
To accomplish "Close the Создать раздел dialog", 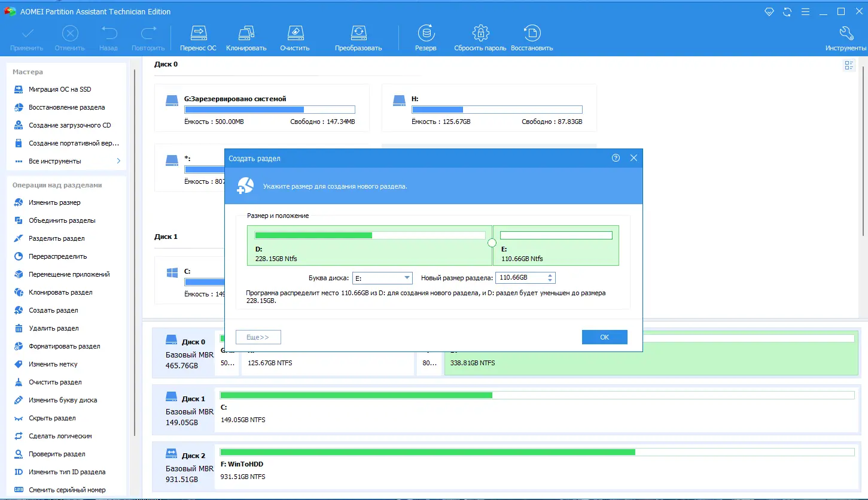I will [634, 158].
